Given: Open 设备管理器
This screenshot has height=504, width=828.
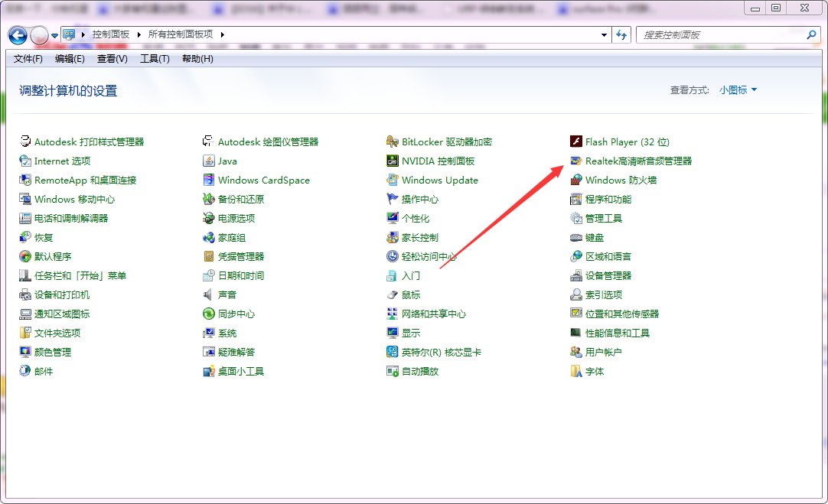Looking at the screenshot, I should tap(608, 275).
